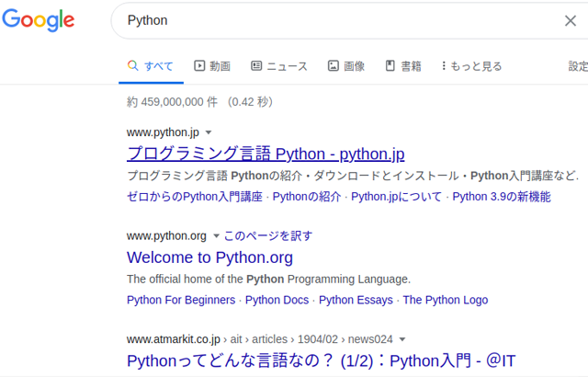The image size is (588, 377).
Task: Open ゼロからのPython入門講座 sitelink
Action: click(195, 197)
